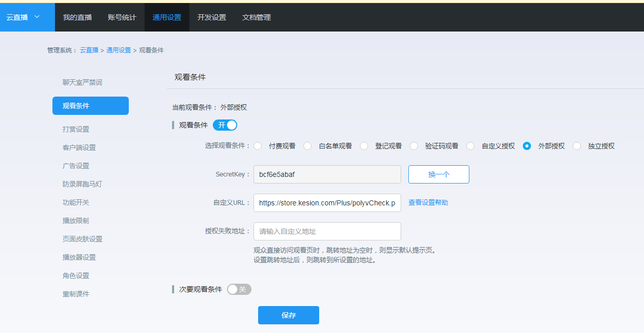This screenshot has width=644, height=333.
Task: Click the 授权失败地址 input field
Action: tap(327, 231)
